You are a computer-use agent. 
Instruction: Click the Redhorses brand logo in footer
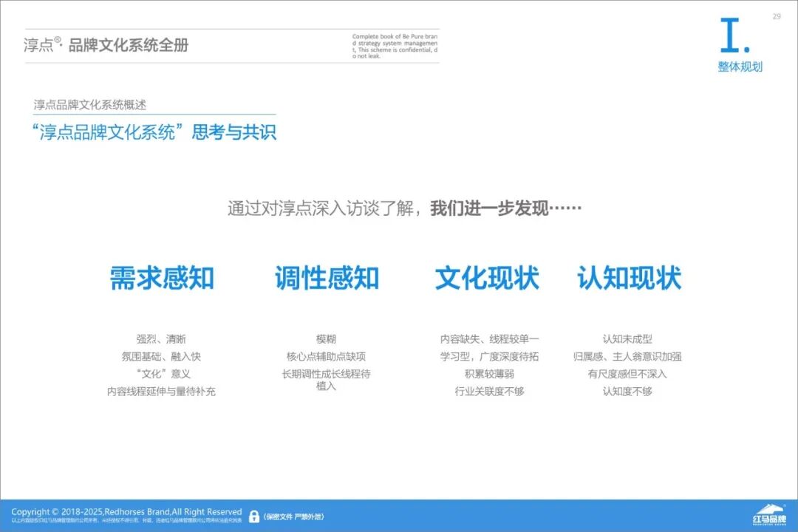pyautogui.click(x=769, y=514)
